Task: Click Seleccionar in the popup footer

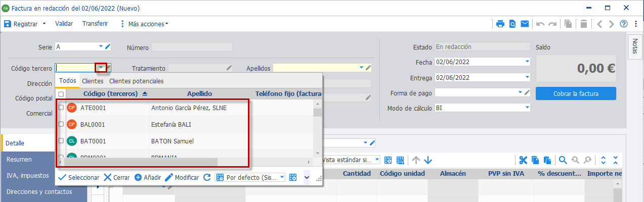Action: [79, 177]
